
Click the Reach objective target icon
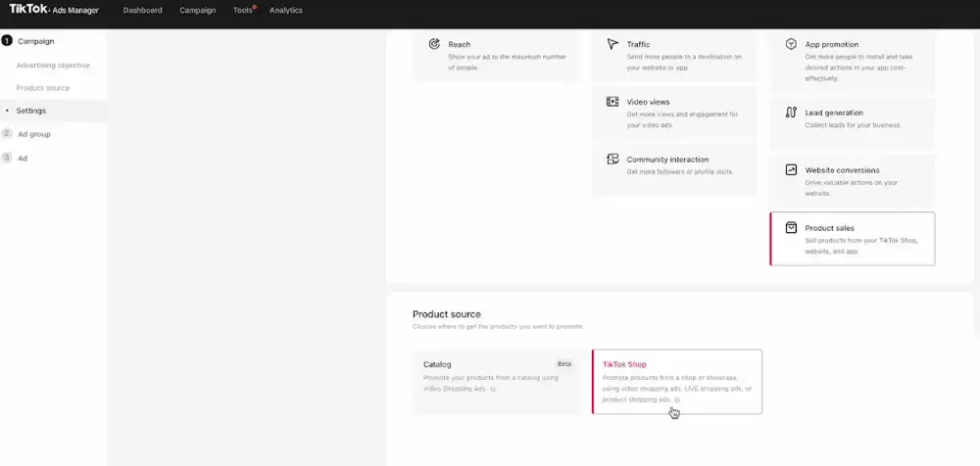pyautogui.click(x=434, y=44)
